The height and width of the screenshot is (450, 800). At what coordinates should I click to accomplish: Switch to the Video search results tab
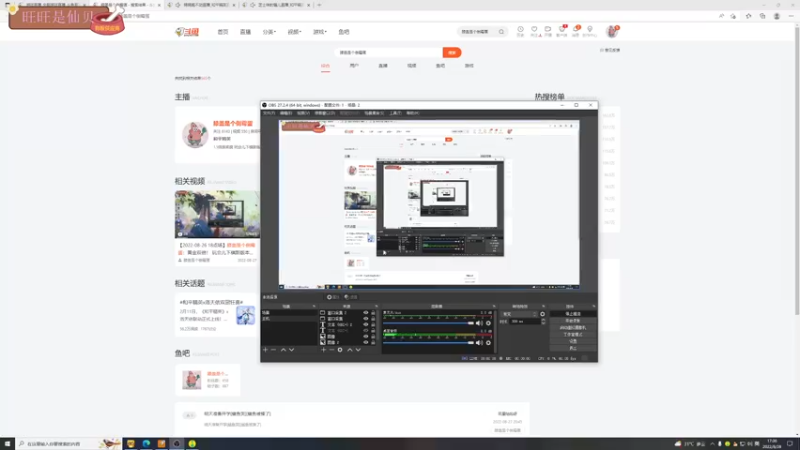pos(412,66)
